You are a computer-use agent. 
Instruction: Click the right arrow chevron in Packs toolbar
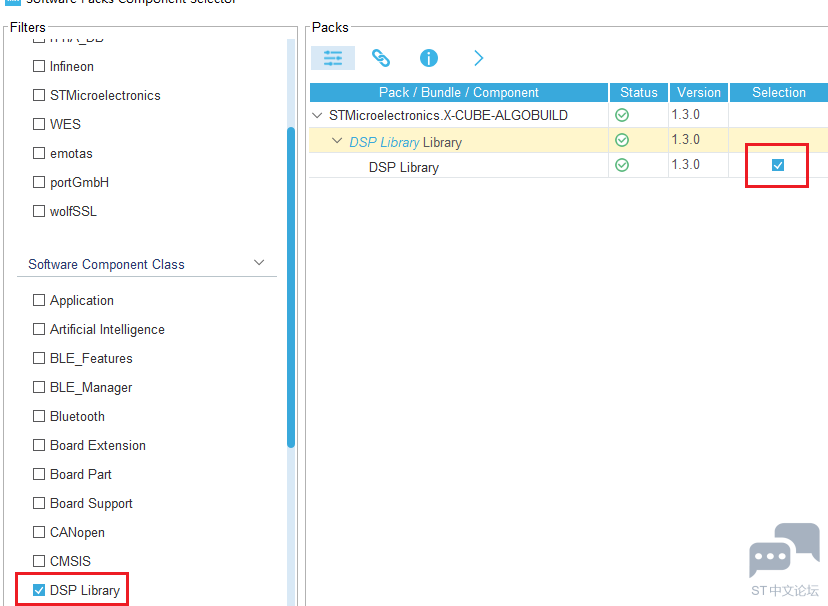click(x=478, y=58)
